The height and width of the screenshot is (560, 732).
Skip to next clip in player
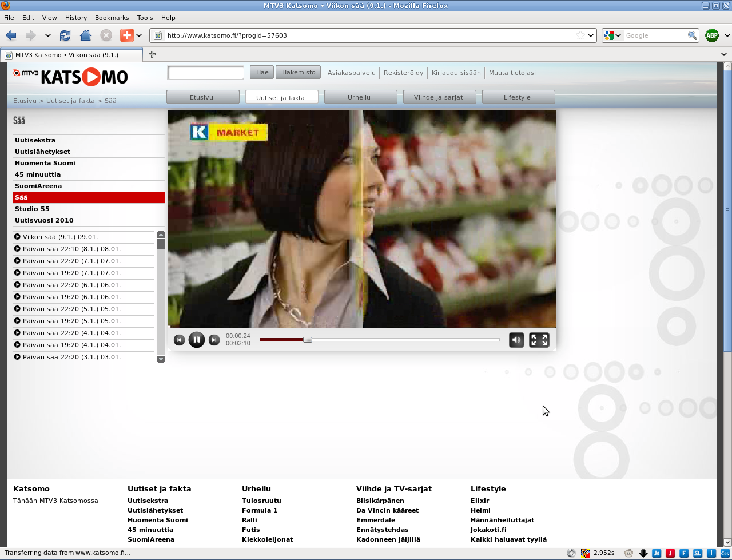pos(214,340)
